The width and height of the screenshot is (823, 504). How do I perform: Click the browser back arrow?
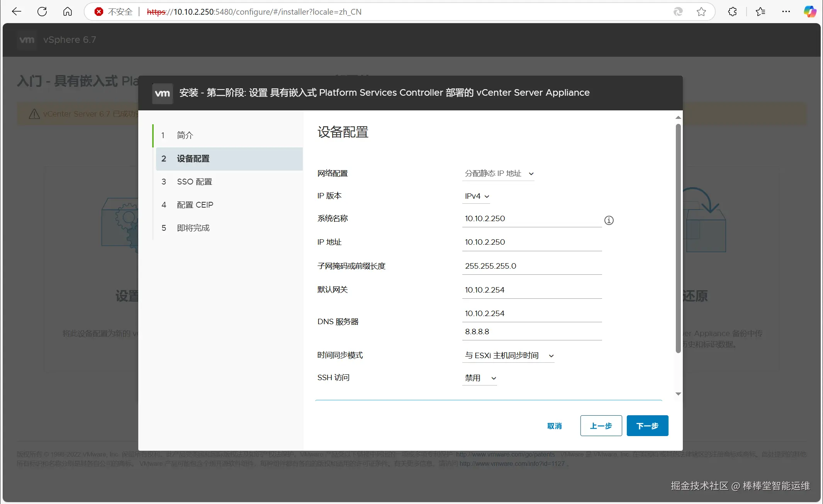pos(17,12)
